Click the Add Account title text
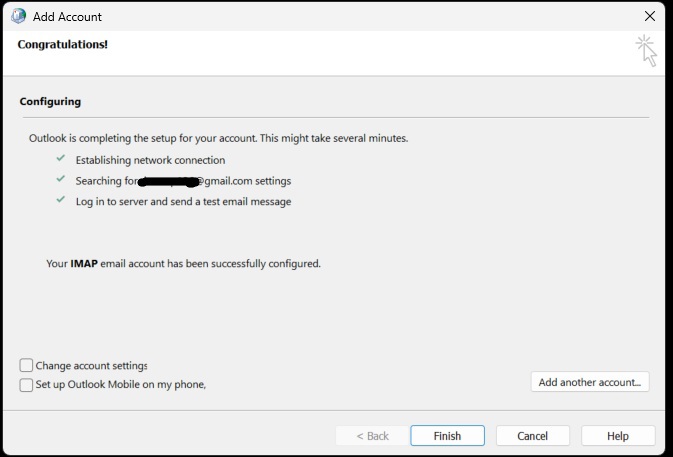The image size is (673, 457). point(67,17)
